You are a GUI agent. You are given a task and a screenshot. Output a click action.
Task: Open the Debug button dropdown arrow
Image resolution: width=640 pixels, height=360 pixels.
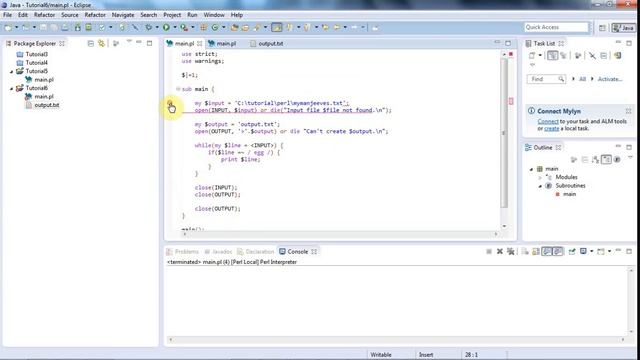pos(157,27)
